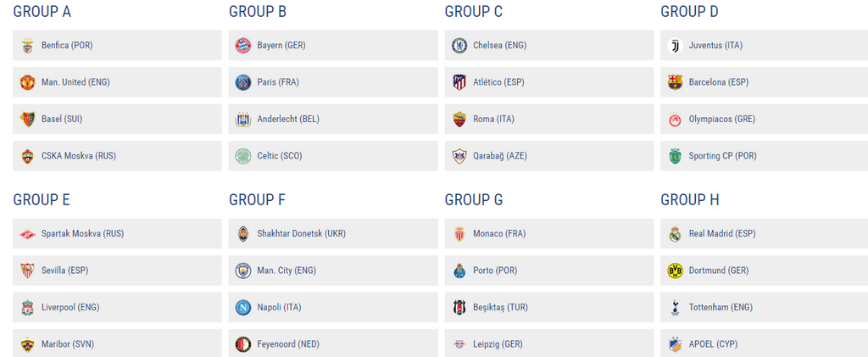This screenshot has height=357, width=868.
Task: Click the Tottenham cockerel logo
Action: coord(675,308)
